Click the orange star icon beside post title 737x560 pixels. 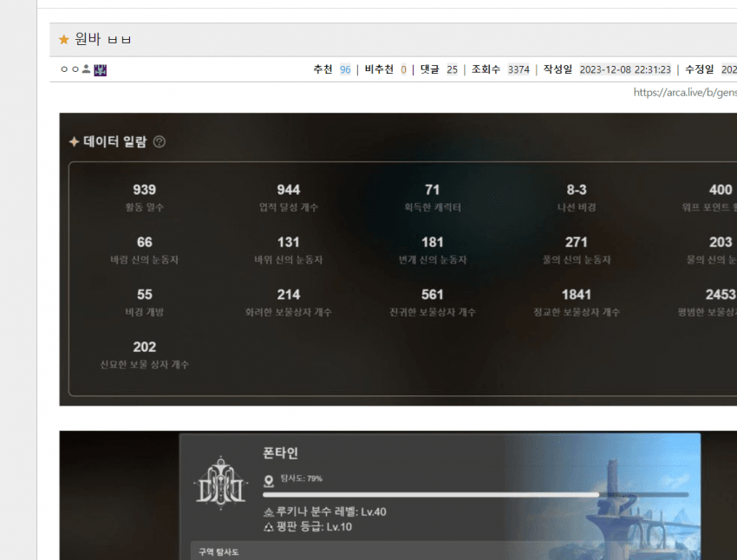(x=63, y=40)
